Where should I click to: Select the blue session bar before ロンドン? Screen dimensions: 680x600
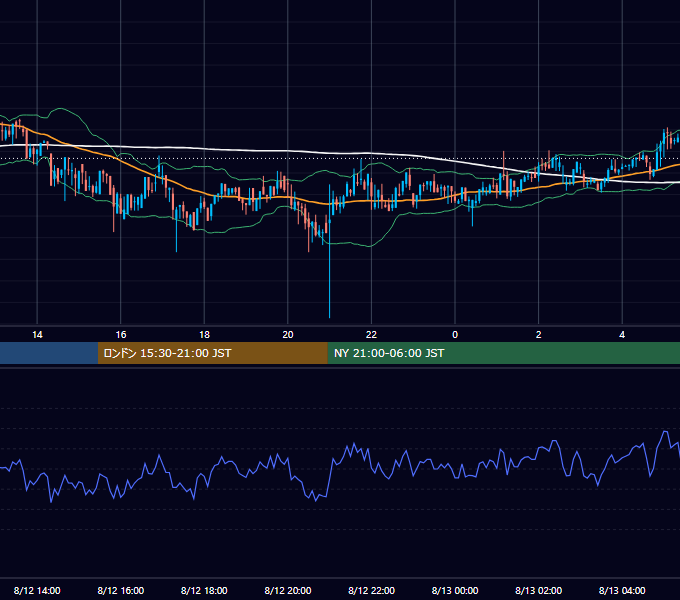pyautogui.click(x=49, y=353)
